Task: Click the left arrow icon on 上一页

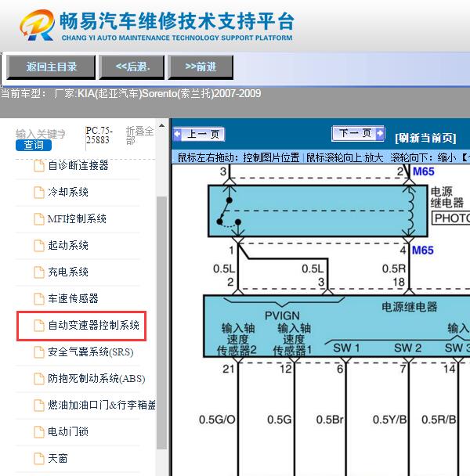Action: [x=178, y=134]
